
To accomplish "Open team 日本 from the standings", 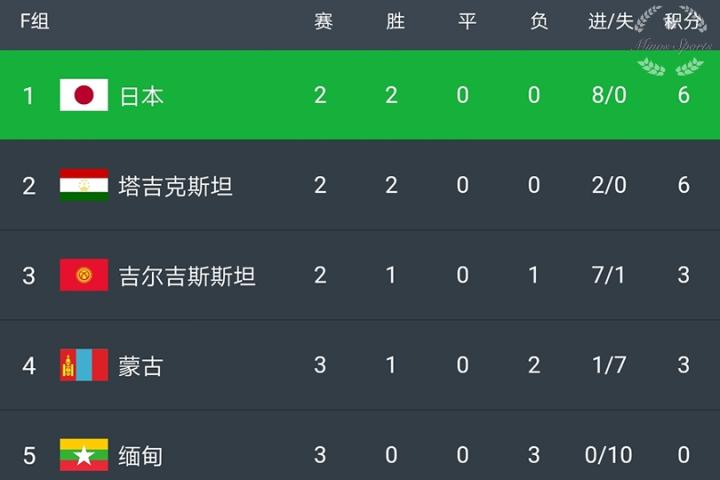I will tap(142, 96).
